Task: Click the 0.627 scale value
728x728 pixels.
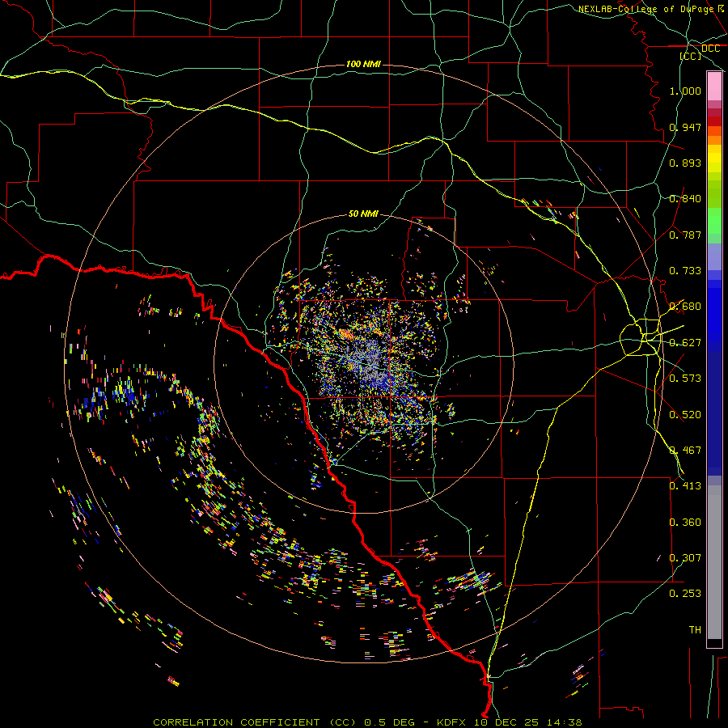Action: (x=685, y=343)
